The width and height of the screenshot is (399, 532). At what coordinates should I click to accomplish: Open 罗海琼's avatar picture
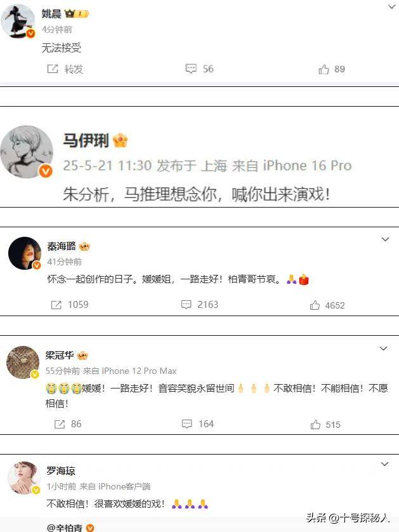pos(23,477)
